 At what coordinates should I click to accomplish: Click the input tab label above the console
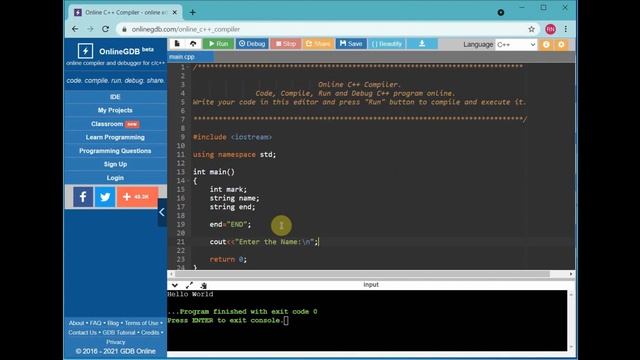click(371, 284)
